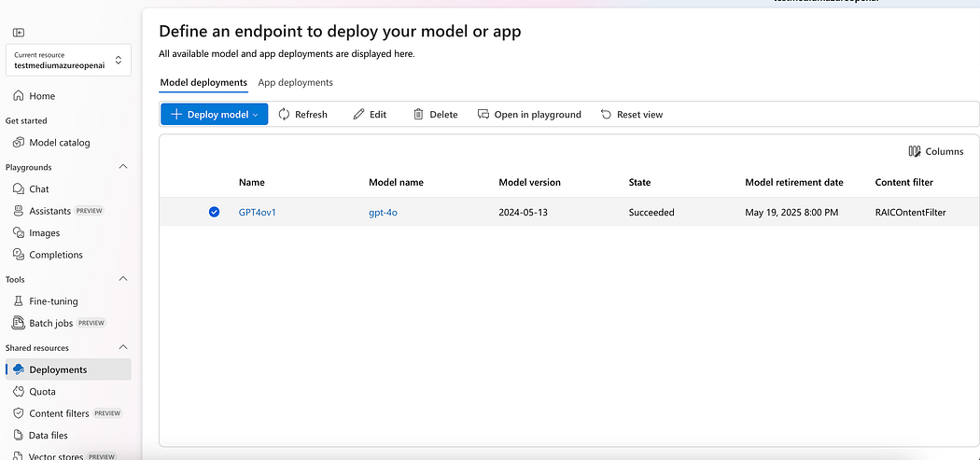Collapse the Playgrounds section chevron

[123, 167]
